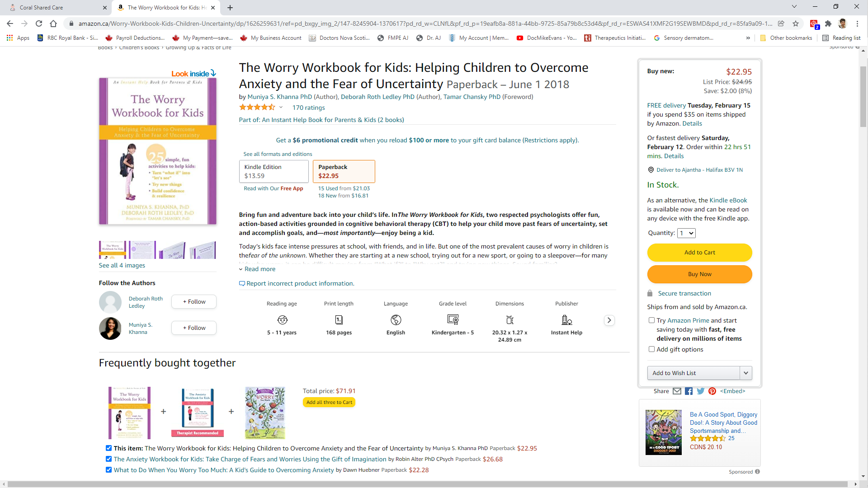Share product on Facebook icon

(x=689, y=391)
